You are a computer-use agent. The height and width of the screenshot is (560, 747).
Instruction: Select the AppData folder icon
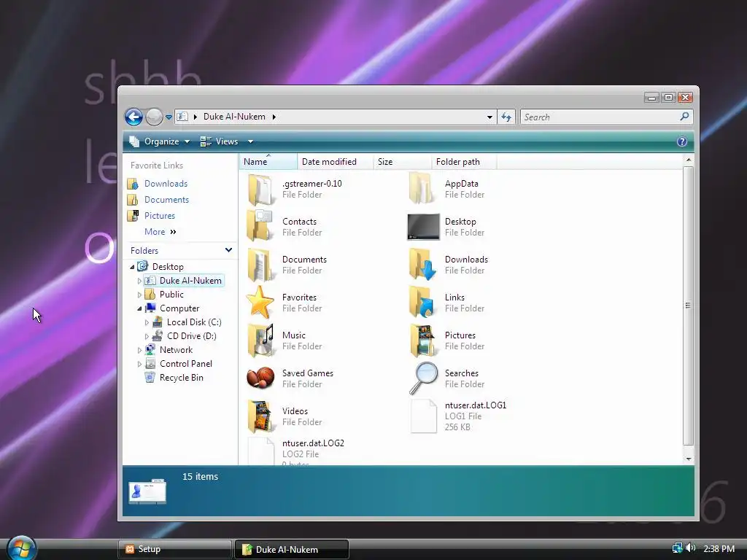pyautogui.click(x=422, y=188)
